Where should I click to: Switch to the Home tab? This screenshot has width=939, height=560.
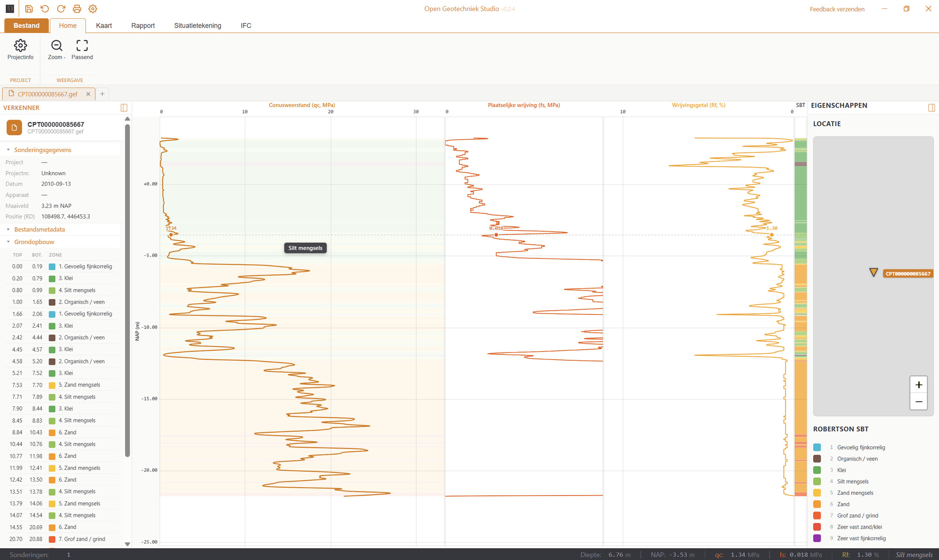coord(68,25)
